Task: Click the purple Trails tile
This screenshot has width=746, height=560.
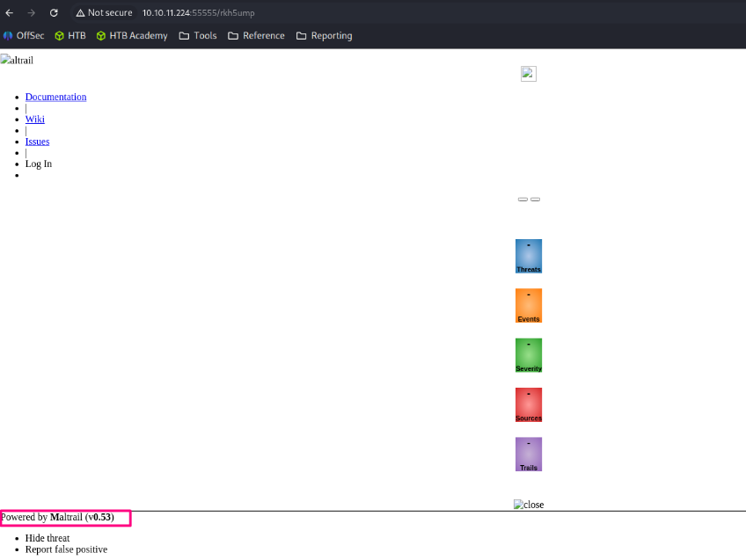Action: (529, 454)
